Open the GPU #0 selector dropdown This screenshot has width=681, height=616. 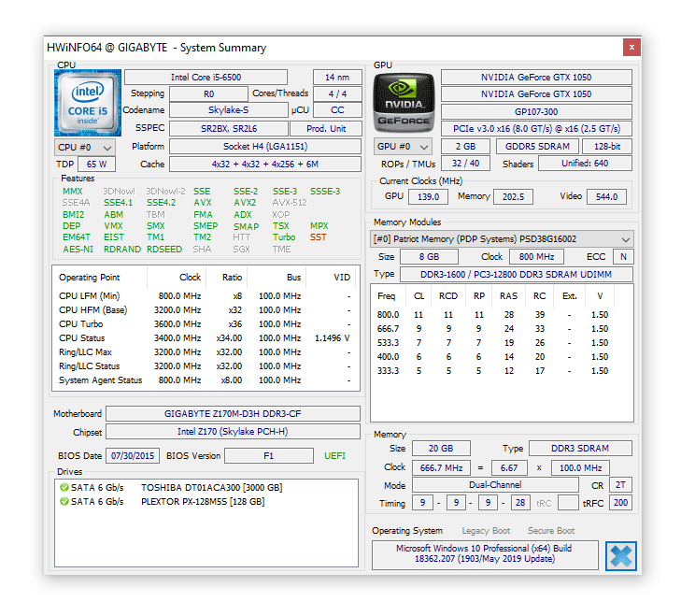(x=403, y=147)
